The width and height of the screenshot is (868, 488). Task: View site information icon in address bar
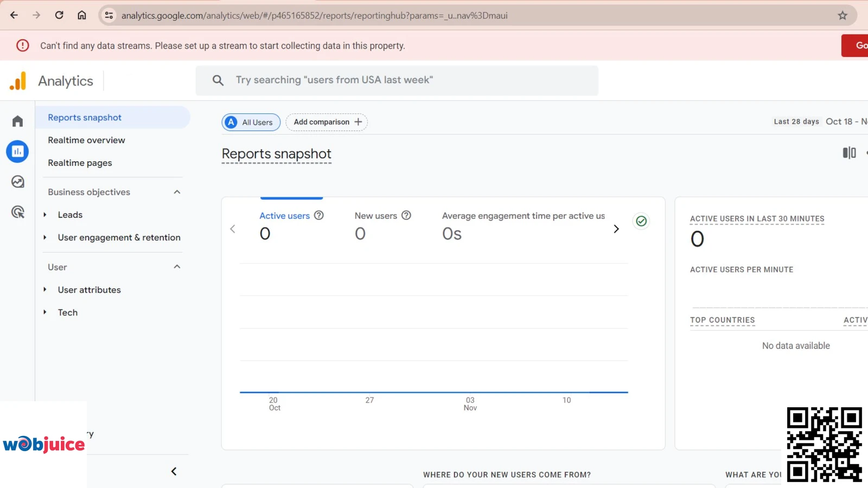click(x=109, y=15)
